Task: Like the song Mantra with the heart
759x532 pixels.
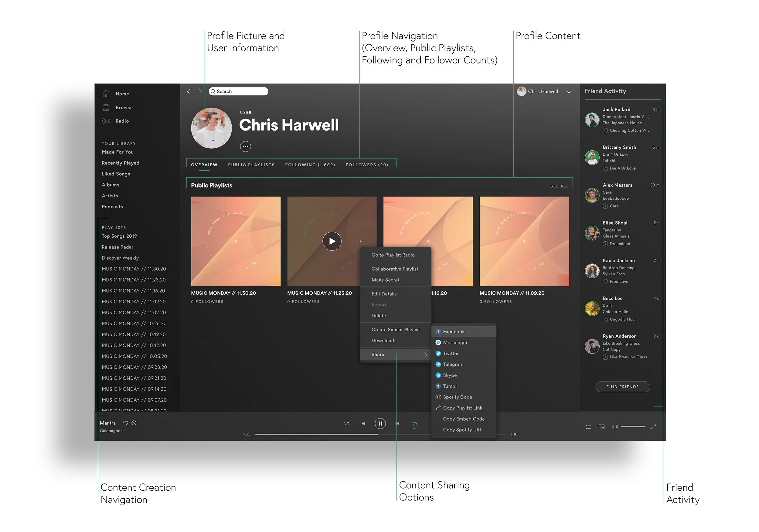Action: 126,423
